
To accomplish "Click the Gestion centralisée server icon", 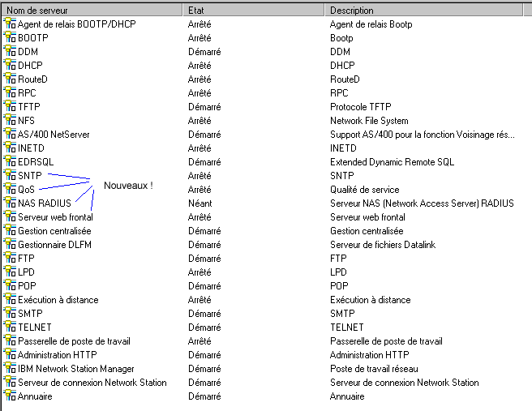I will (x=10, y=230).
